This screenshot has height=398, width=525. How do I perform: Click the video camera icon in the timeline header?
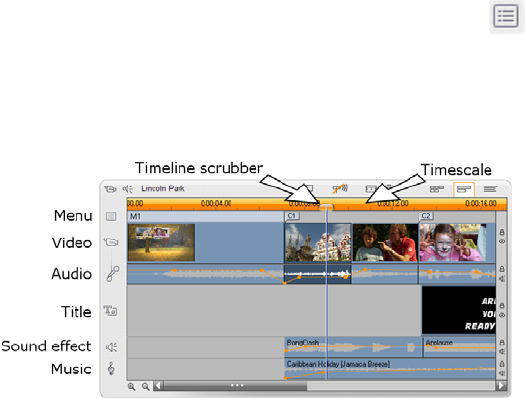(110, 189)
